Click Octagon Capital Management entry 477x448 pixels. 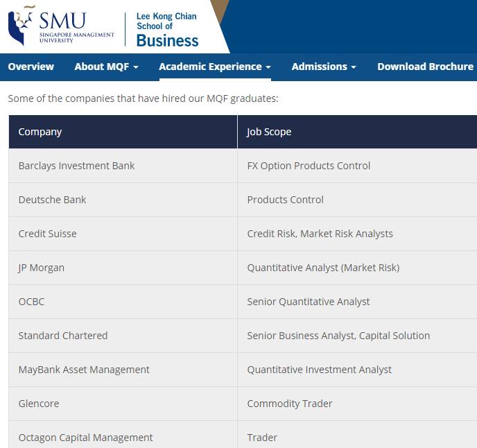tap(85, 438)
